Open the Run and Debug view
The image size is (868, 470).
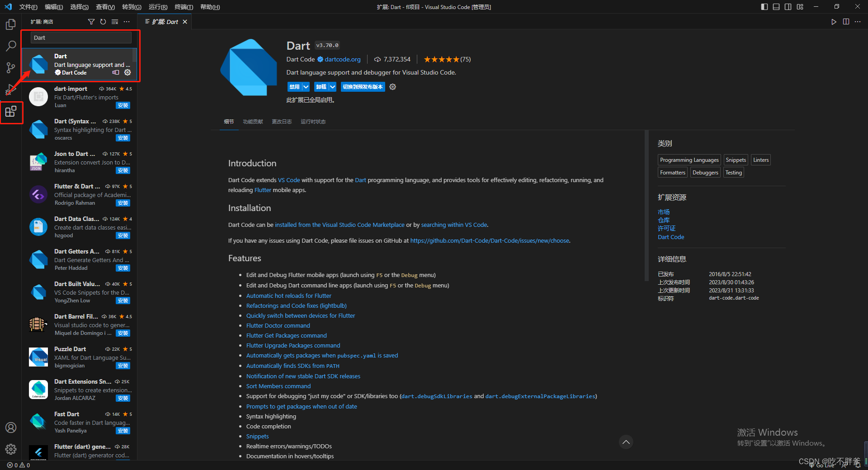pyautogui.click(x=11, y=89)
